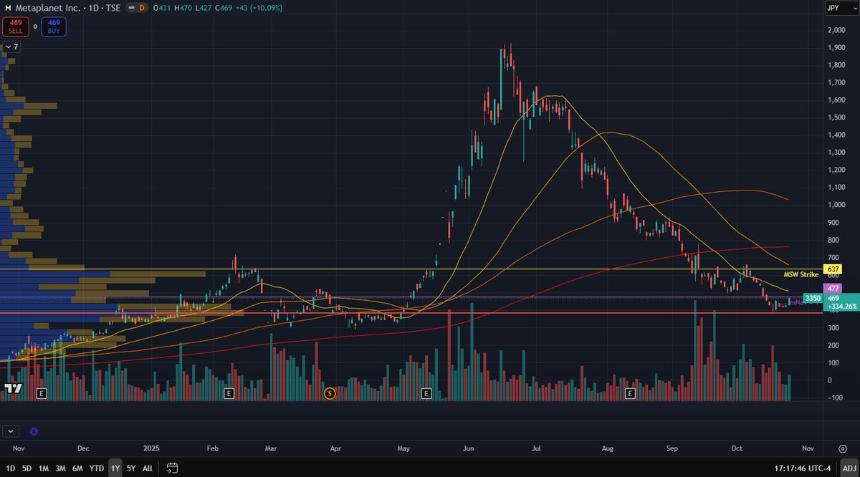This screenshot has width=860, height=477.
Task: Click the orange split marker near April
Action: pos(329,394)
